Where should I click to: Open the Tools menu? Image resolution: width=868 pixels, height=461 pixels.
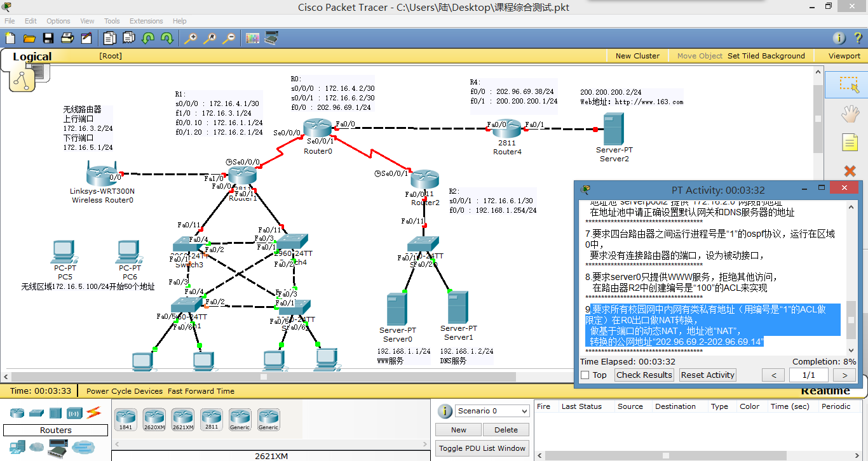112,21
